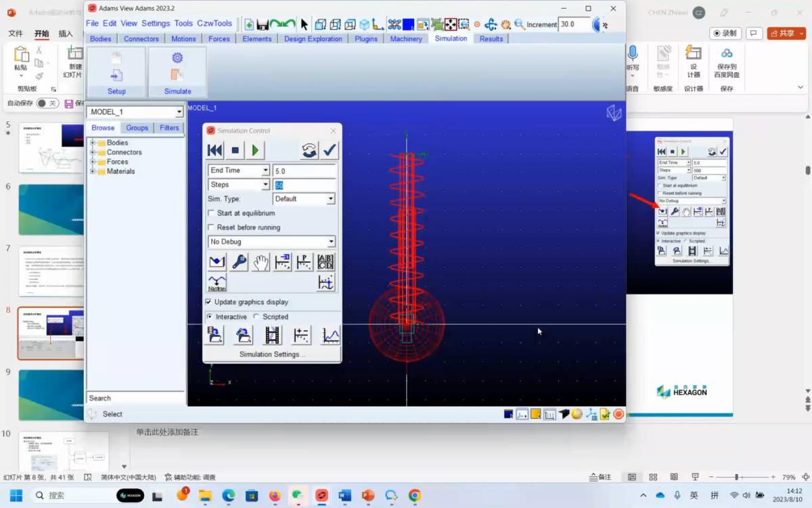Click the key icon in Simulation Control

pyautogui.click(x=239, y=262)
